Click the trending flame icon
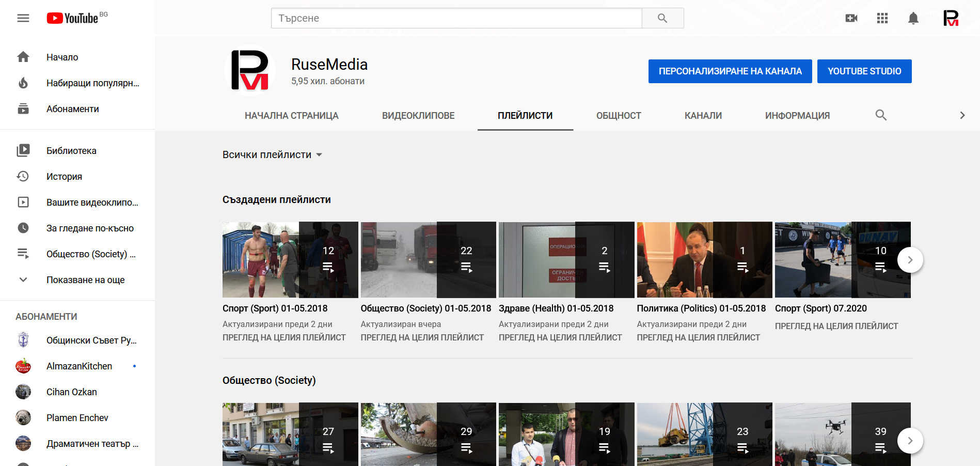This screenshot has width=980, height=466. (x=23, y=83)
